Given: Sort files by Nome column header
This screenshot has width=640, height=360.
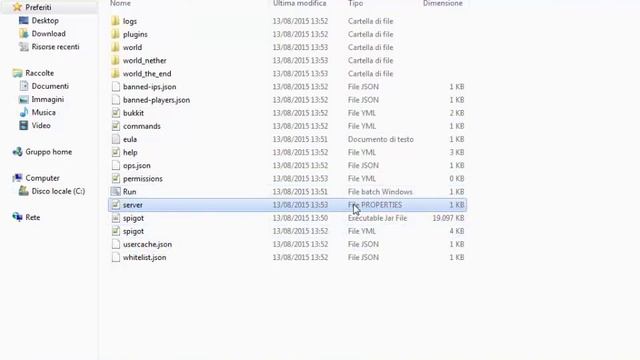Looking at the screenshot, I should (x=120, y=3).
